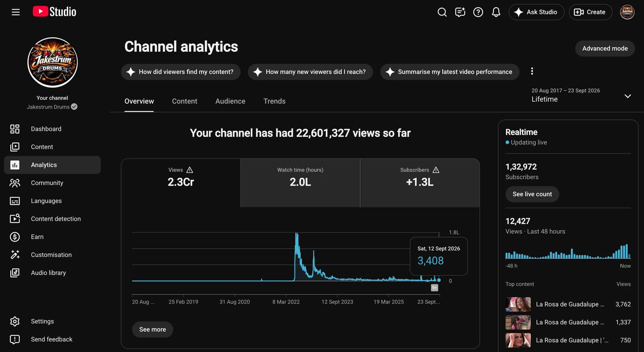Viewport: 644px width, 352px height.
Task: Switch to the Content tab
Action: pyautogui.click(x=184, y=101)
